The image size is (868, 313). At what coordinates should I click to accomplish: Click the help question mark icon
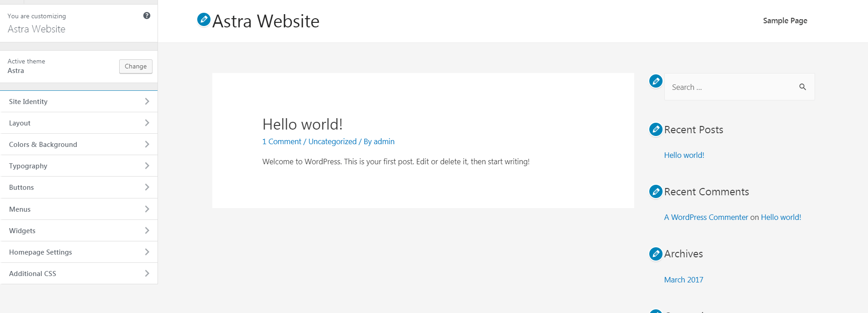click(x=147, y=16)
